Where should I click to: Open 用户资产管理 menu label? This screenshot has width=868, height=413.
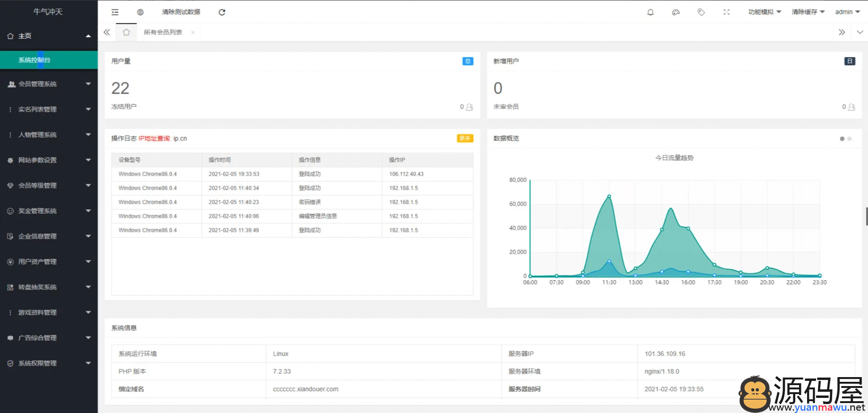(37, 262)
